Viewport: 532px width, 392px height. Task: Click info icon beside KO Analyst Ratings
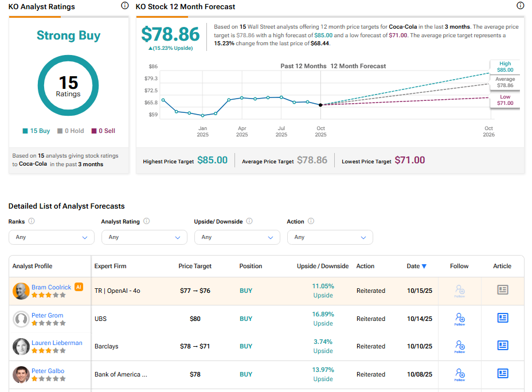(125, 6)
